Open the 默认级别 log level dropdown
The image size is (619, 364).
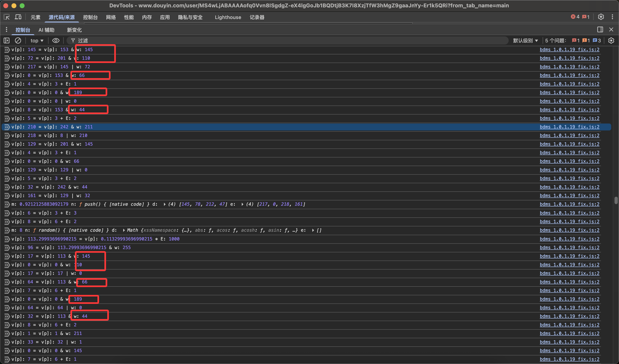525,40
